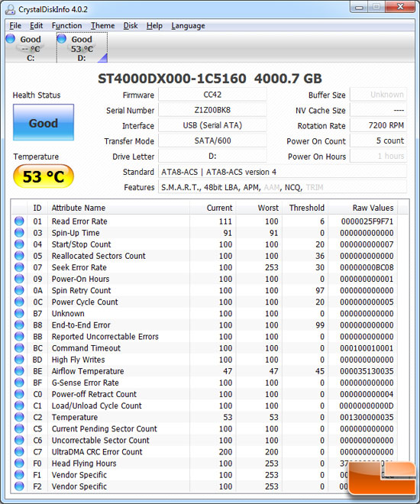Click raw value 00035130035
This screenshot has height=504, width=420.
coord(367,371)
